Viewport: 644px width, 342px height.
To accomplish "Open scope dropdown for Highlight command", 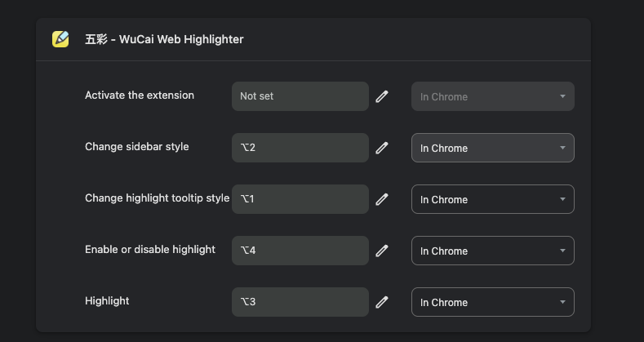I will pyautogui.click(x=493, y=302).
